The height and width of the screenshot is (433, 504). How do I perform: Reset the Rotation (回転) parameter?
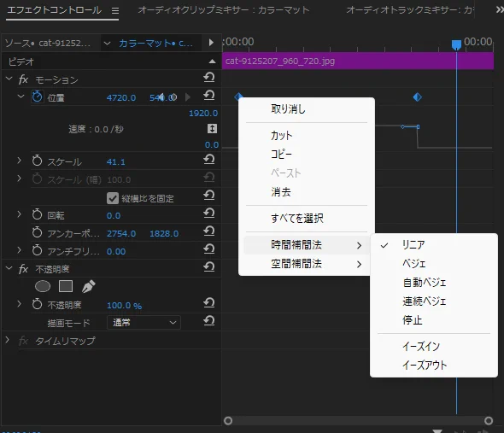tap(209, 214)
